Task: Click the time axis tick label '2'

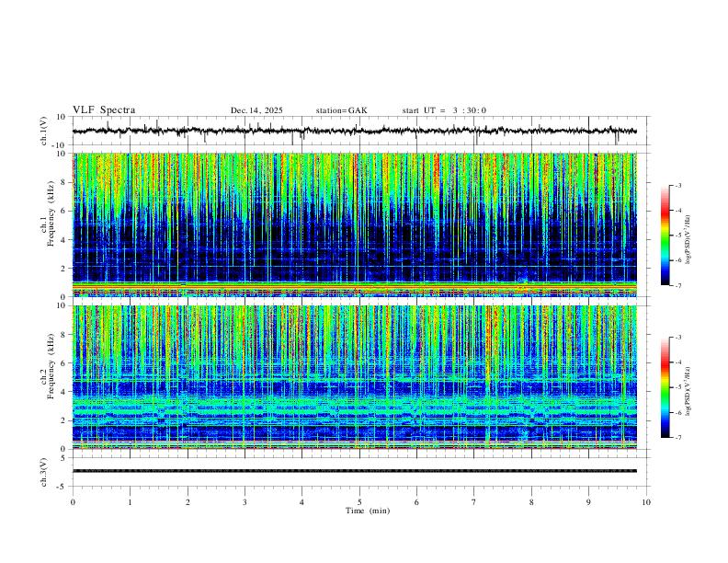Action: click(188, 502)
